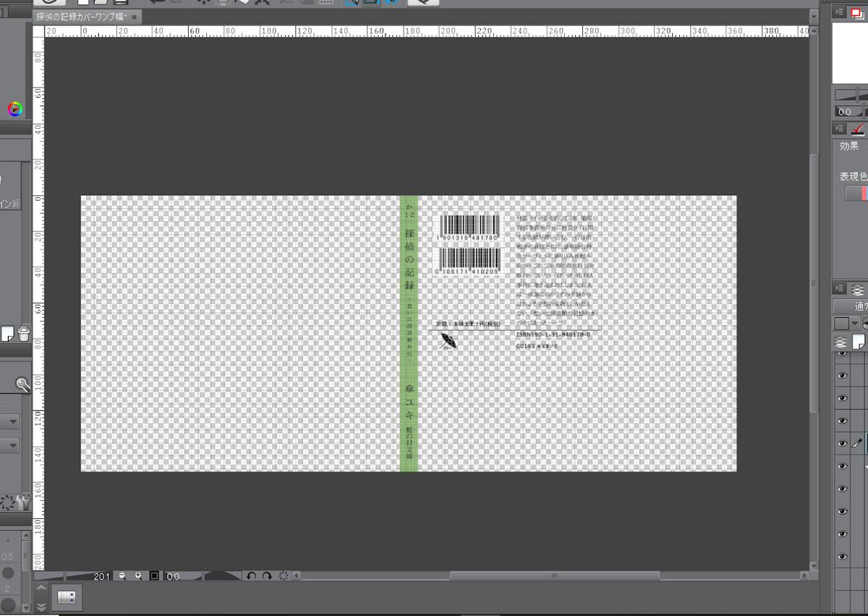
Task: Open the palette color dropdown arrow in Layer palette
Action: pos(856,323)
